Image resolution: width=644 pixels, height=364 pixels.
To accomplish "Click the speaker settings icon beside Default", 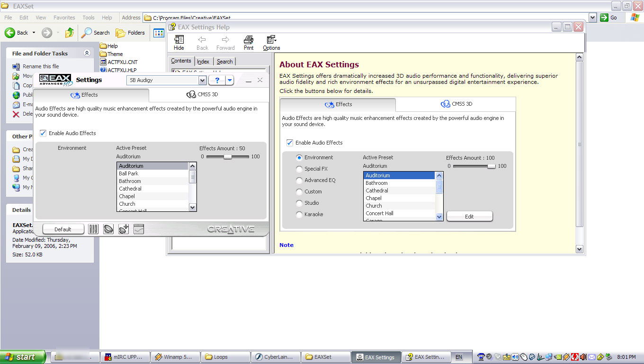I will tap(108, 229).
